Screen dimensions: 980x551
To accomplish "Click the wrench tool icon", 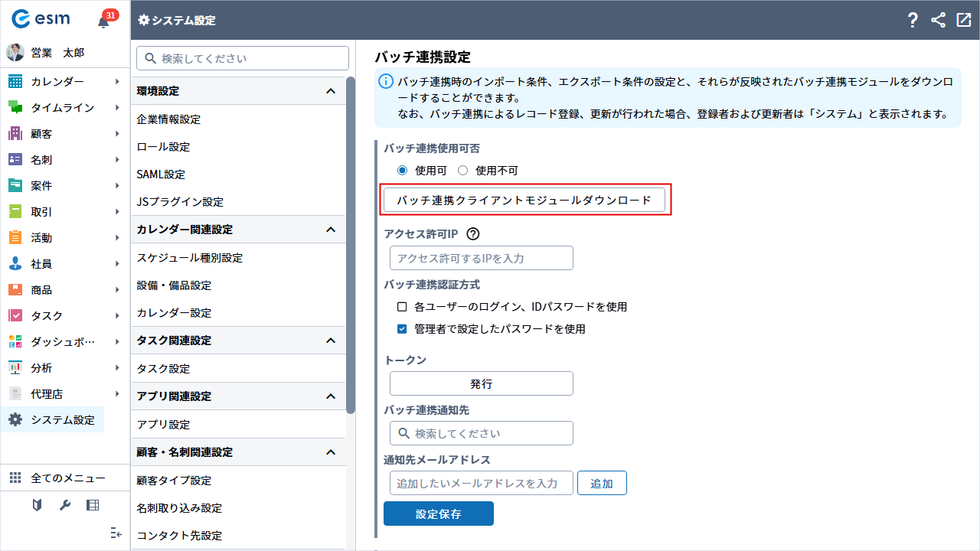I will click(x=65, y=505).
